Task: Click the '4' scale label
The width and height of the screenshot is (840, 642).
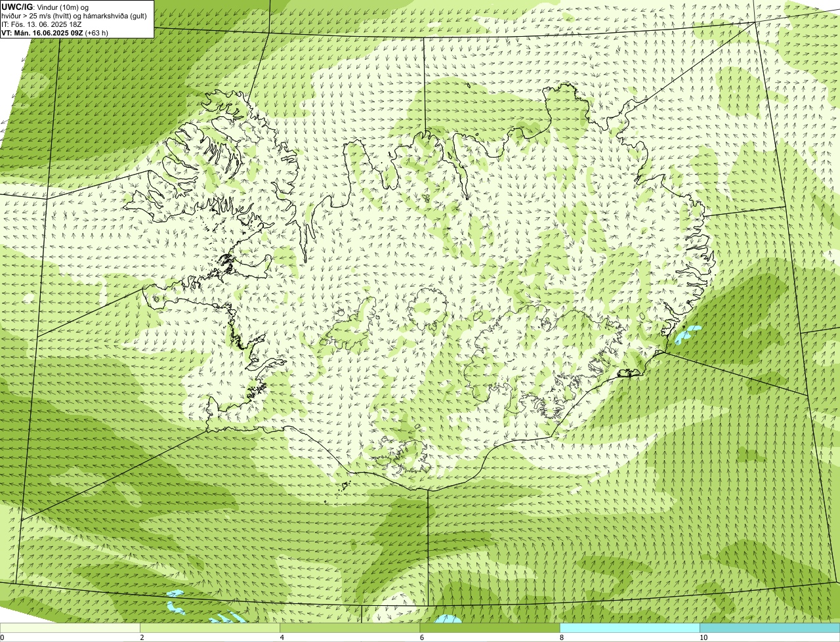Action: (x=282, y=637)
